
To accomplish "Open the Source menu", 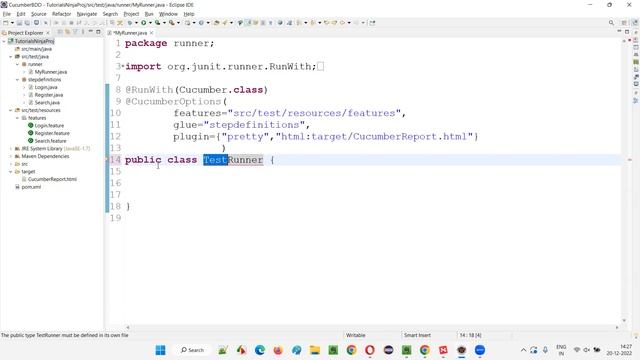I will (x=39, y=14).
